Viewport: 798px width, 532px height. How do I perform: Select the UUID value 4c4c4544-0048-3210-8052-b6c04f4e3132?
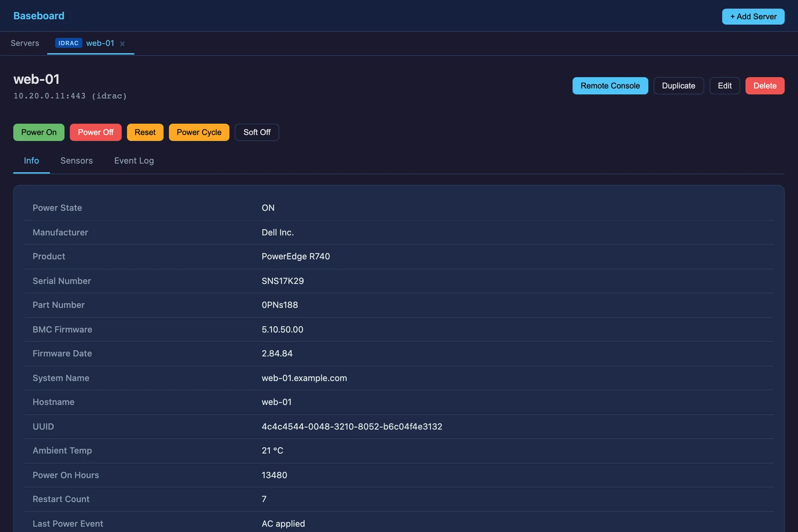coord(352,427)
